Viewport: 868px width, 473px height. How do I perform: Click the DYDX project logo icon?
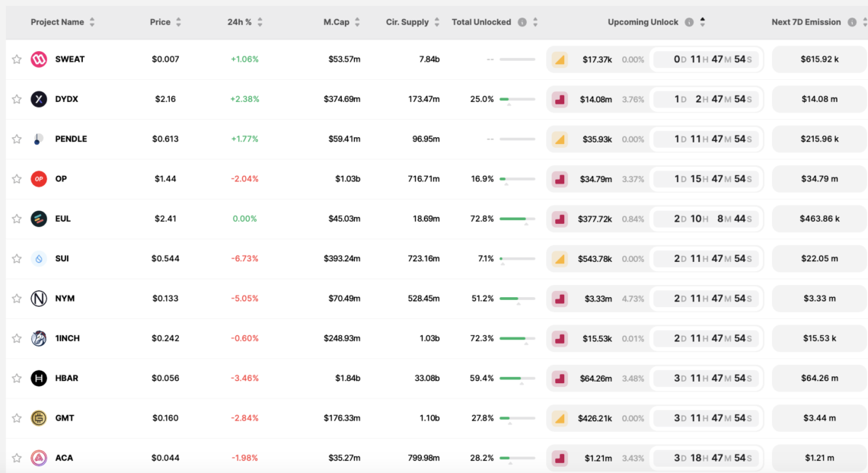(x=39, y=99)
